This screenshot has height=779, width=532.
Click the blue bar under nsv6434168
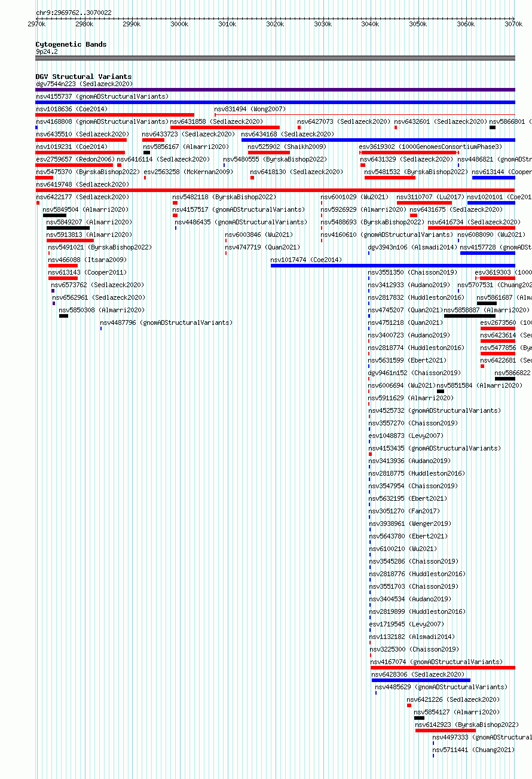coord(378,140)
